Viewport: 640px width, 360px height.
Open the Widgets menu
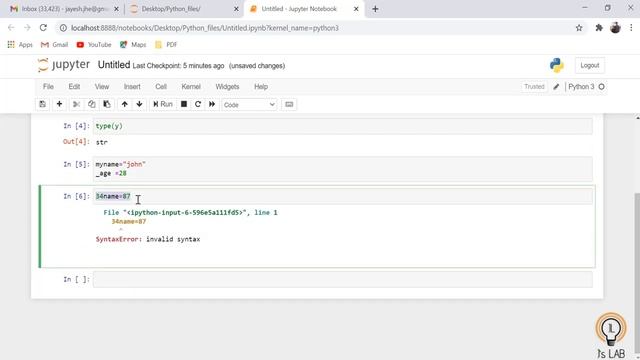point(227,87)
